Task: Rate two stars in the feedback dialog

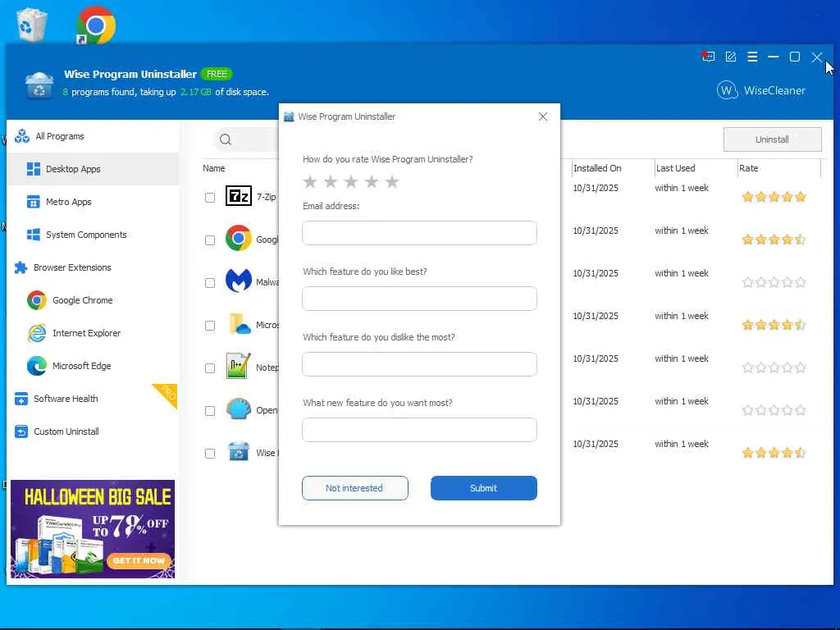Action: click(x=331, y=181)
